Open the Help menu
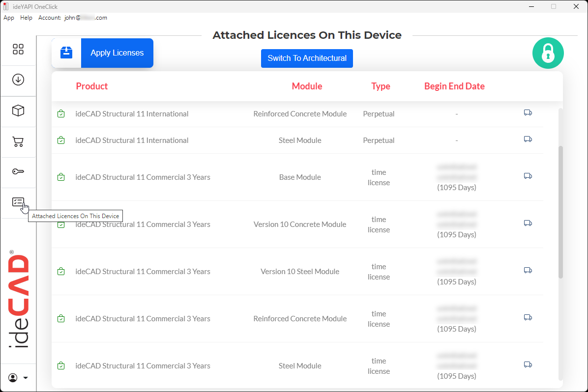This screenshot has width=588, height=392. [x=26, y=18]
